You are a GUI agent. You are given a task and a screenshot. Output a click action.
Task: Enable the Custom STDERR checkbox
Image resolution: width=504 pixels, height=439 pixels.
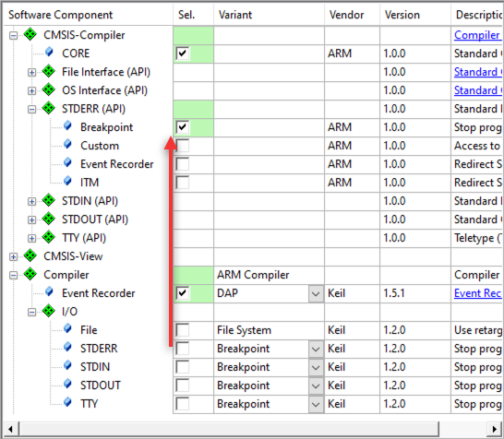[x=183, y=146]
